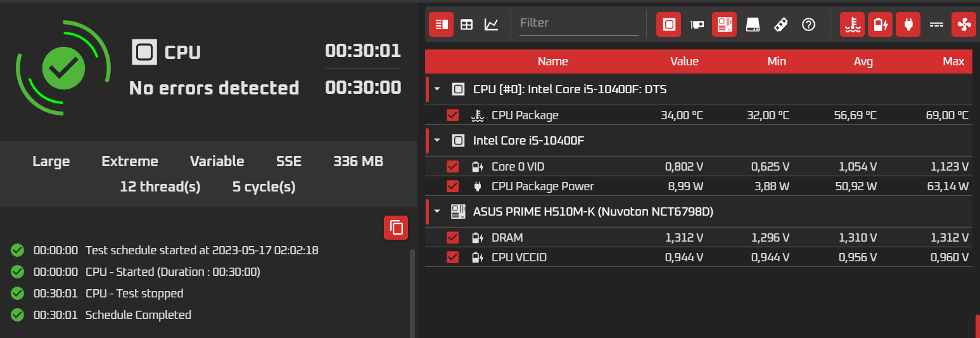This screenshot has height=338, width=980.
Task: Toggle the fan sensor type filter
Action: click(964, 25)
